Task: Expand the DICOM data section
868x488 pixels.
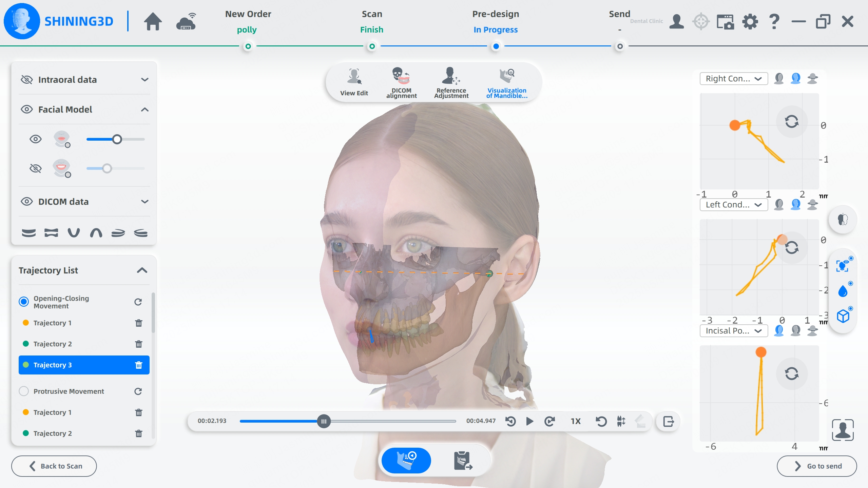Action: pyautogui.click(x=144, y=202)
